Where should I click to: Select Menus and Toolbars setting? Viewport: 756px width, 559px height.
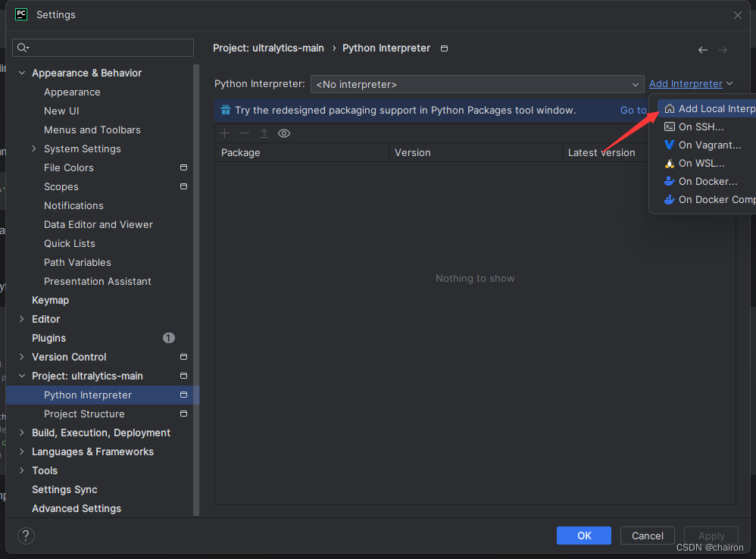click(92, 130)
